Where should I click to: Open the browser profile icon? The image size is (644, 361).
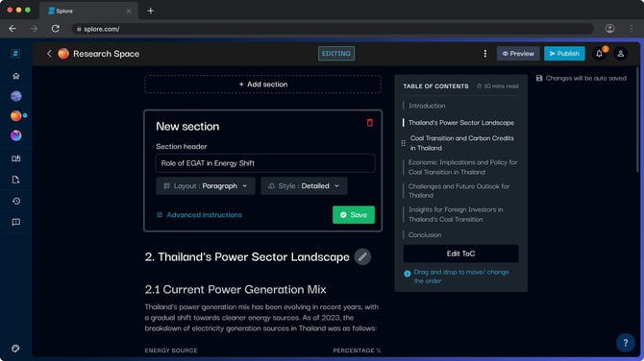click(610, 28)
